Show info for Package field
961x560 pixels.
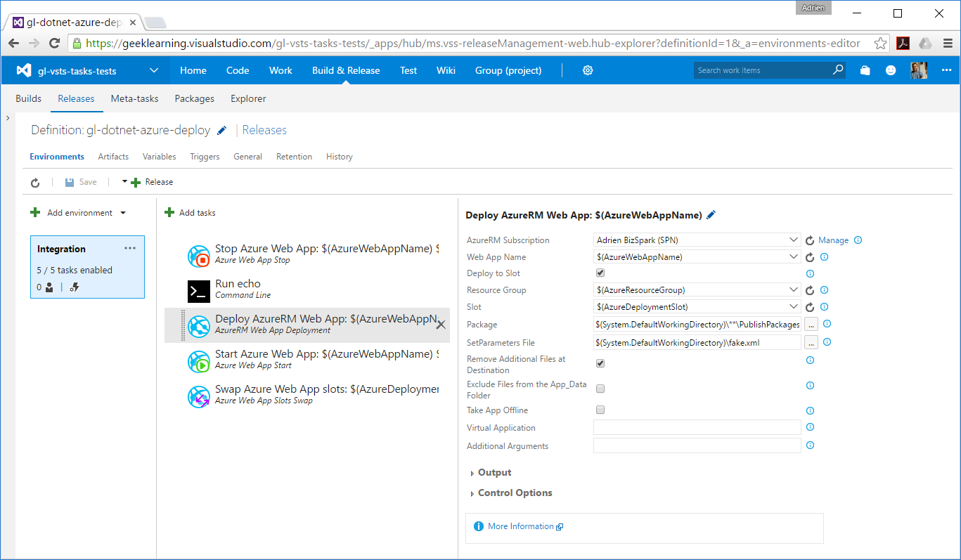[827, 324]
